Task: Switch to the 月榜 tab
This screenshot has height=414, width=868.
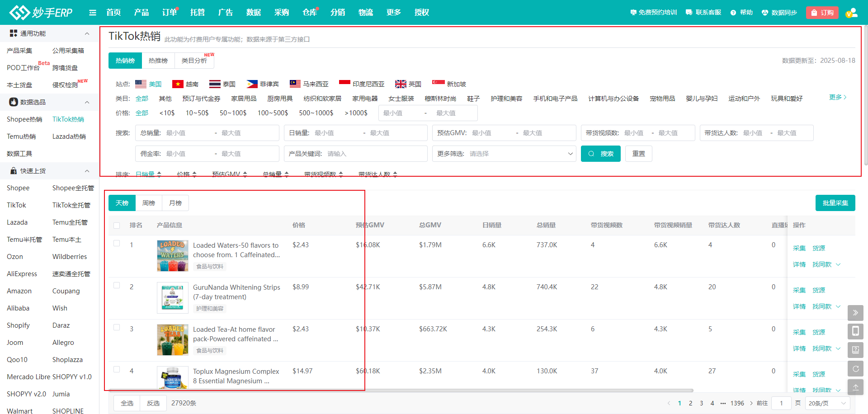Action: (175, 203)
